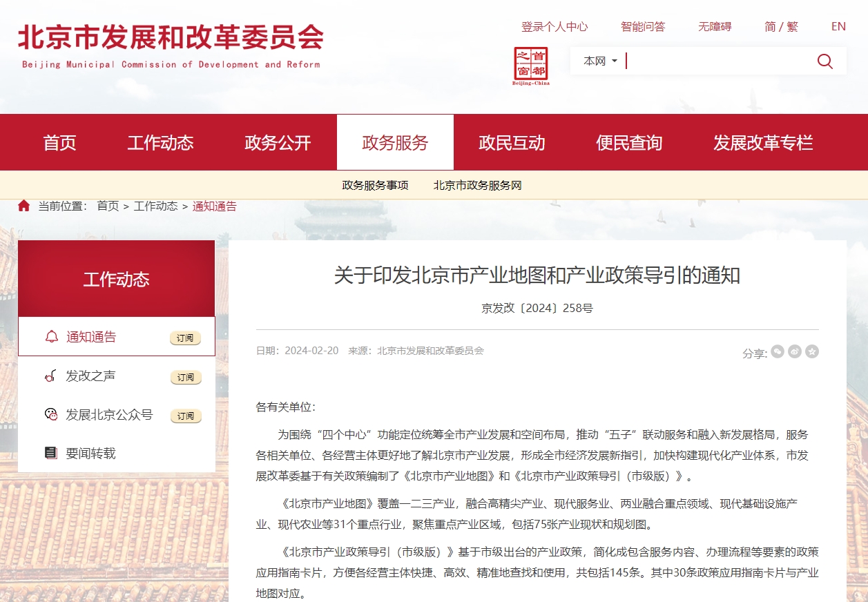
Task: Click the search magnifier icon
Action: pyautogui.click(x=824, y=61)
